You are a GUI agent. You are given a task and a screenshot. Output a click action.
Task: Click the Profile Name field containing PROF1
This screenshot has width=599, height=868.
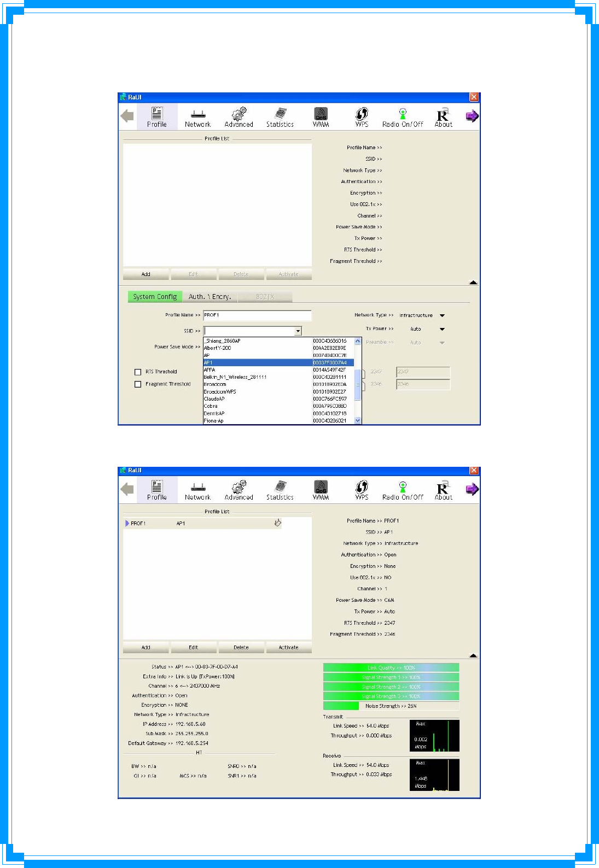(257, 315)
